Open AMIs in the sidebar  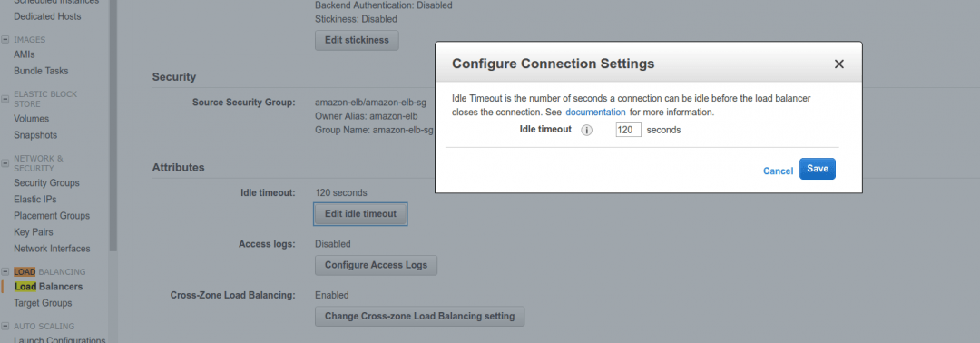[24, 54]
